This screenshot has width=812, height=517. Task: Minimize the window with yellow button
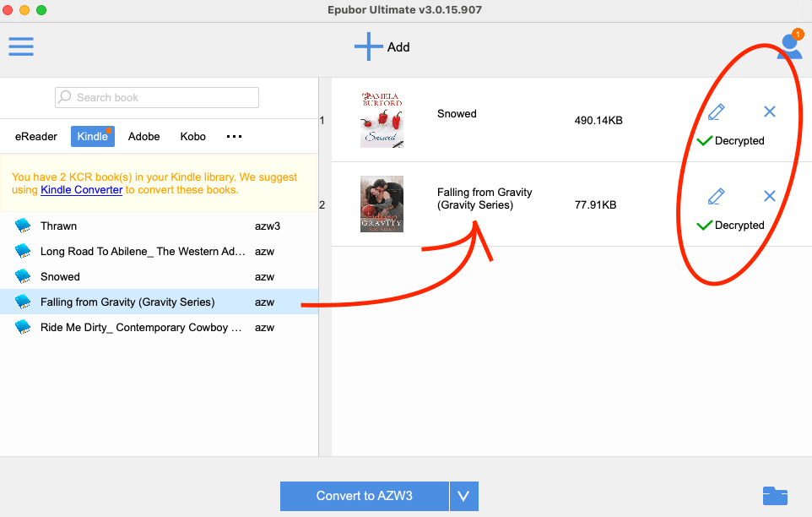coord(24,10)
